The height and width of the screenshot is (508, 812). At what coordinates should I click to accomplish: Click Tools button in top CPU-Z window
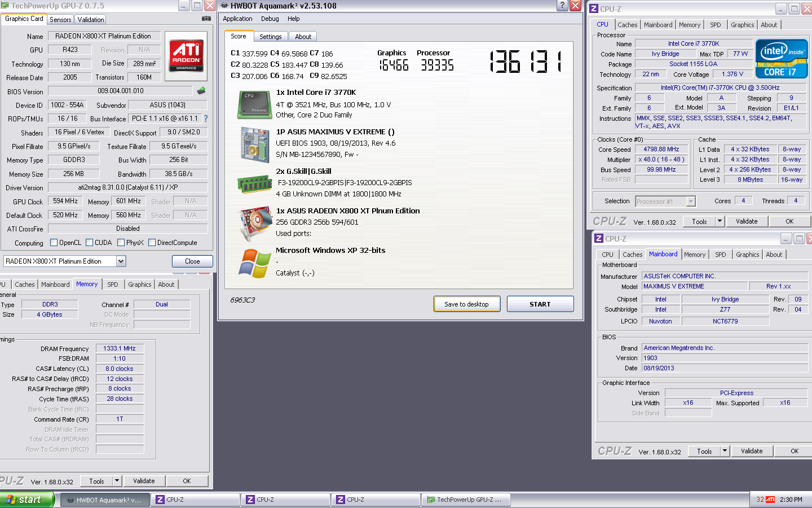[x=699, y=221]
